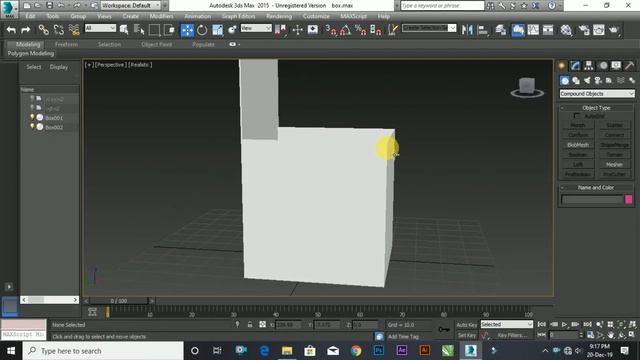Click the Redo arrow in main toolbar
The image size is (640, 360).
[x=25, y=30]
